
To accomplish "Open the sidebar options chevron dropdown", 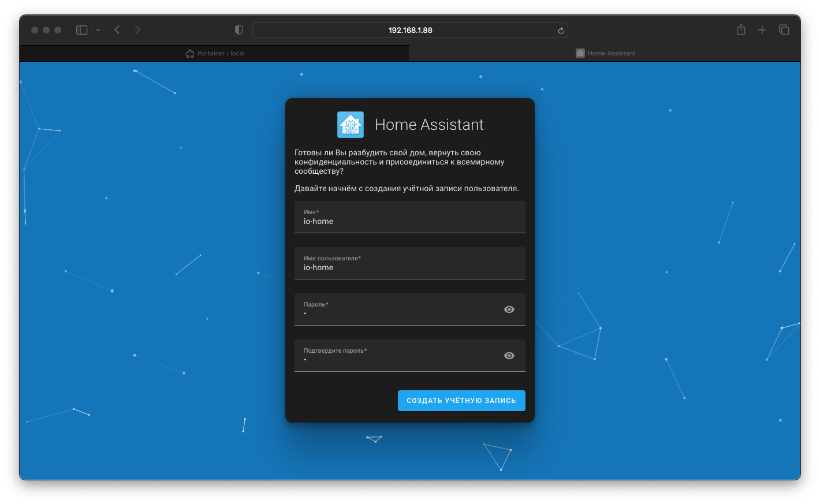I will coord(97,29).
